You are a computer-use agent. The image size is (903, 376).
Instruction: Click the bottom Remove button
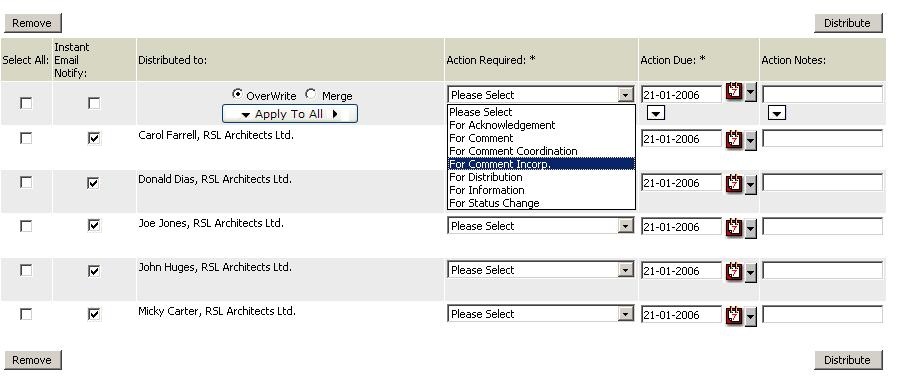(32, 360)
